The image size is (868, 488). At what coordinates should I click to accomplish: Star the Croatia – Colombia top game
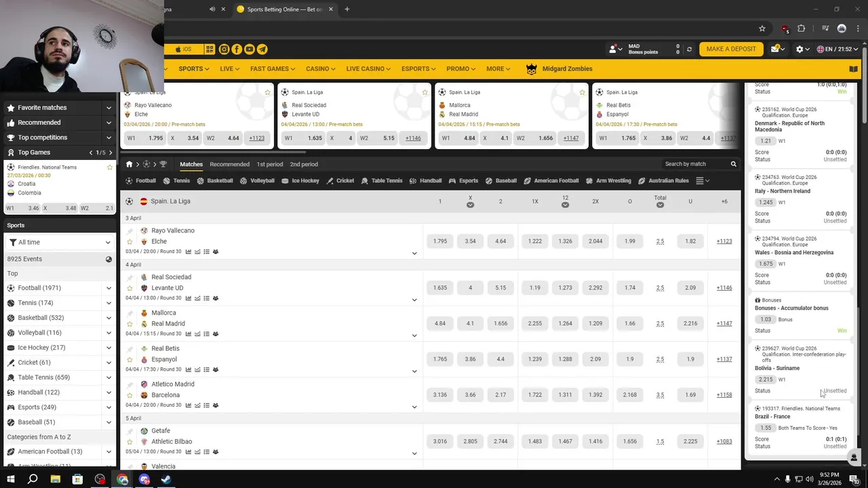[x=110, y=167]
